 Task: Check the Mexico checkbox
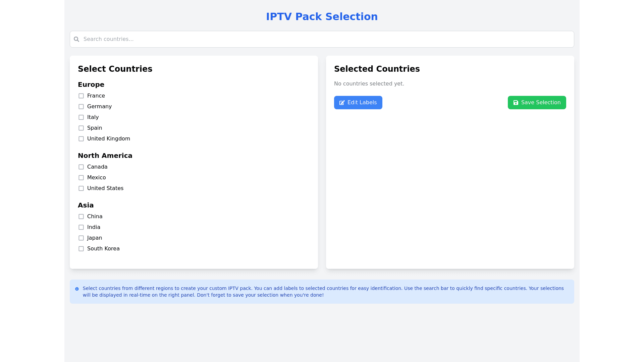pos(81,178)
